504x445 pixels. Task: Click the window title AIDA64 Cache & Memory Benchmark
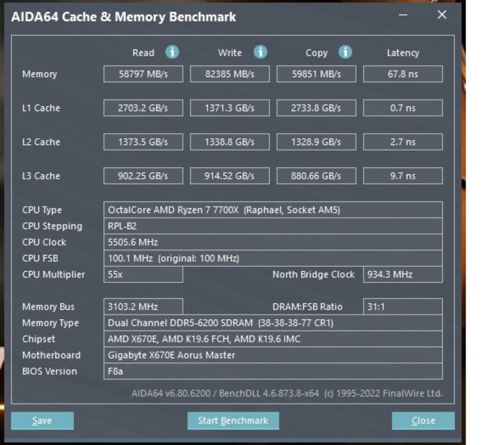tap(124, 17)
